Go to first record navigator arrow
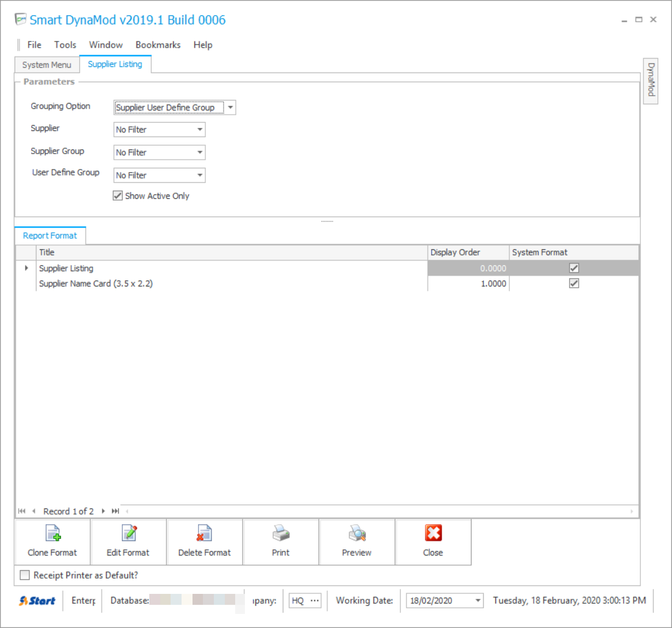The image size is (672, 628). [x=22, y=511]
